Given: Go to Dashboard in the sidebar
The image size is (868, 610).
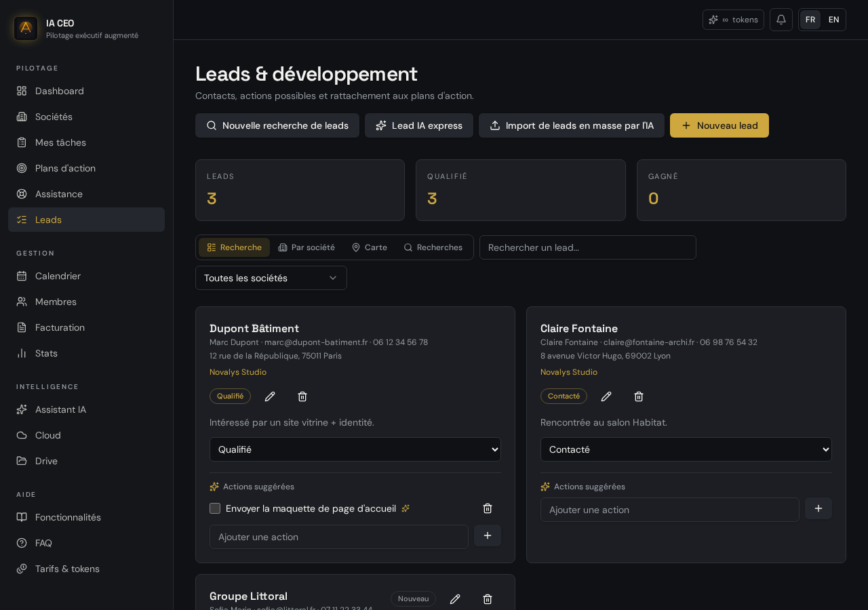Looking at the screenshot, I should coord(86,91).
